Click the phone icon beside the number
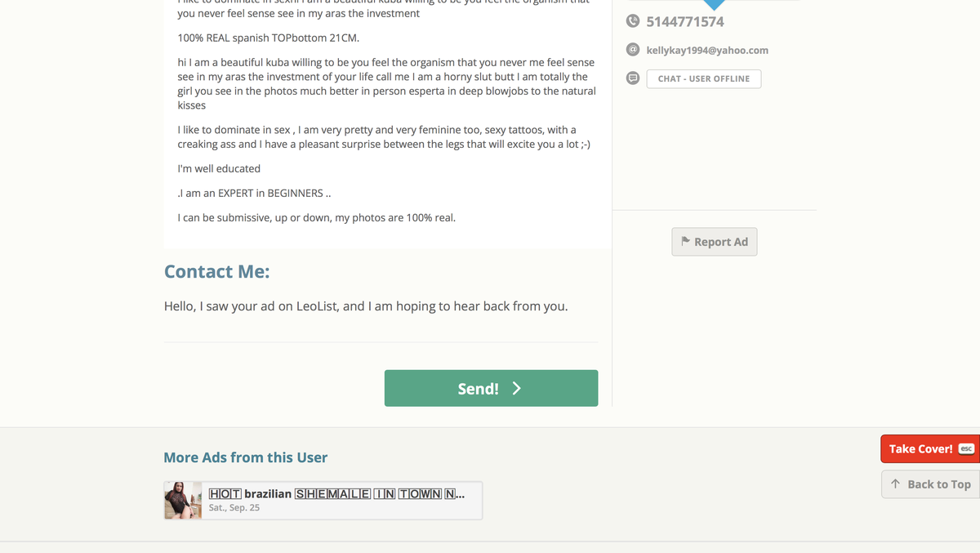 (633, 21)
